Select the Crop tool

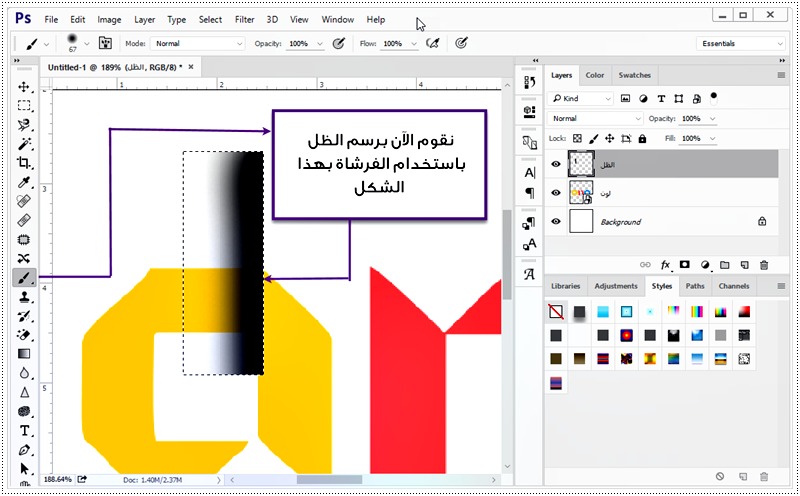coord(24,163)
